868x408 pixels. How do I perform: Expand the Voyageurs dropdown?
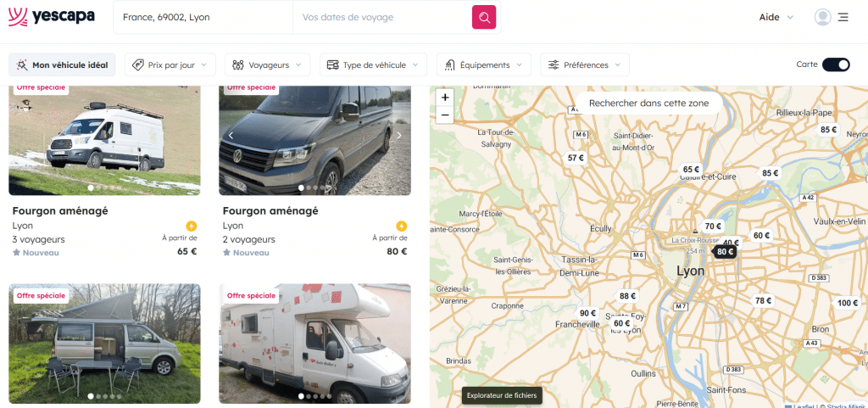[298, 64]
